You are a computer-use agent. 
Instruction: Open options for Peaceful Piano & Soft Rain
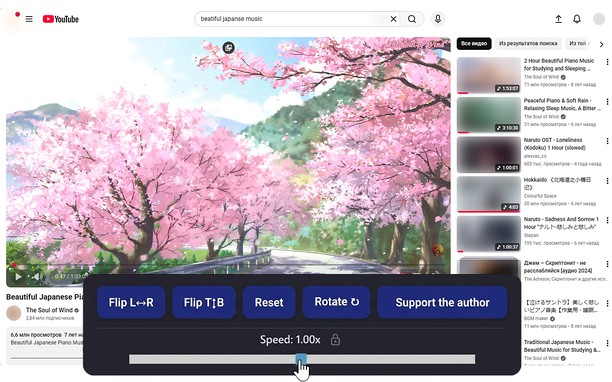click(607, 101)
